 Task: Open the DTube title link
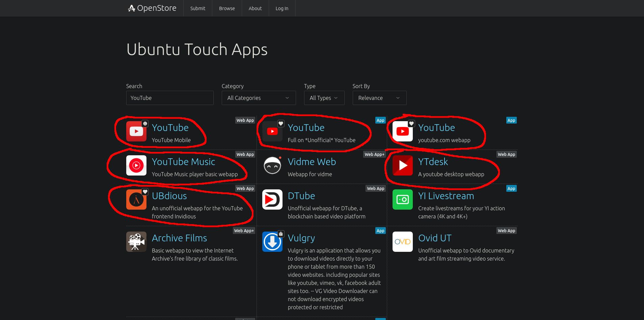pos(301,196)
